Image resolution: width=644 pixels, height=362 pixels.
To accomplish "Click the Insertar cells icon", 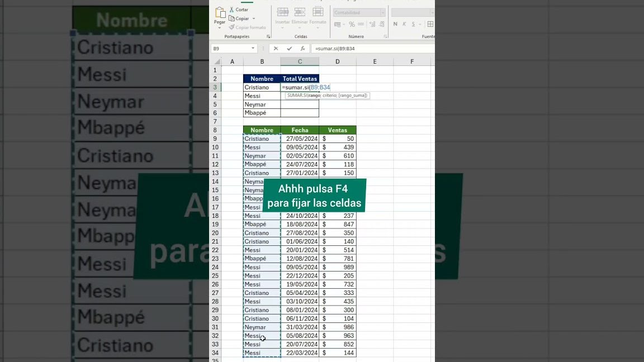I will 282,12.
